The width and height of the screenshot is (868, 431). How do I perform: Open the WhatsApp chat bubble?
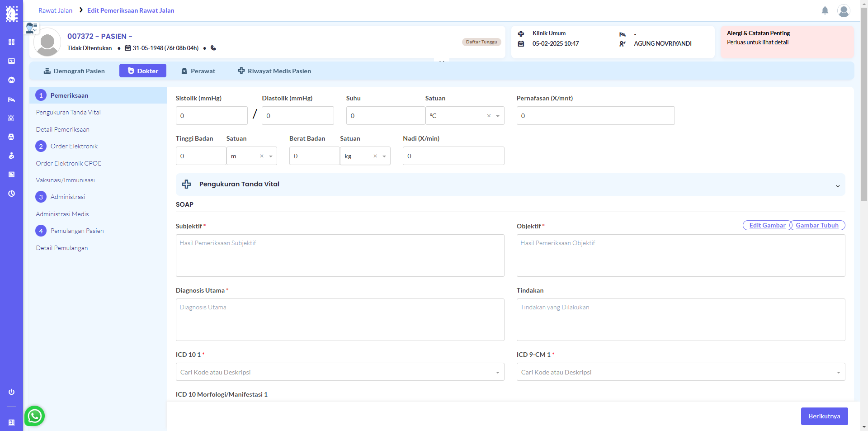[35, 416]
